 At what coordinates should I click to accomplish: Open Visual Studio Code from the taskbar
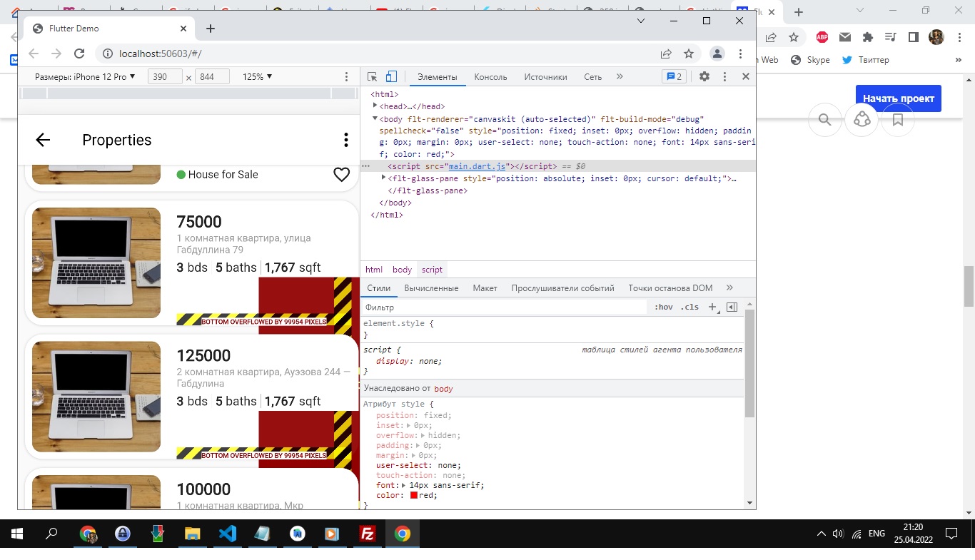[228, 534]
